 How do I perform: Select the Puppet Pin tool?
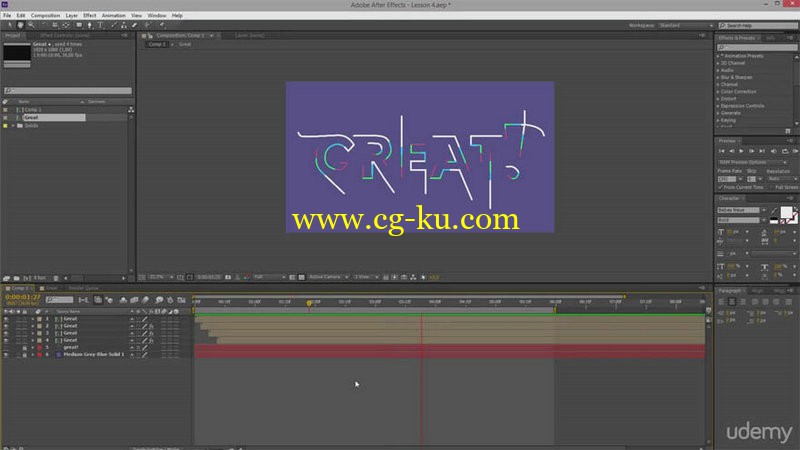pyautogui.click(x=162, y=25)
